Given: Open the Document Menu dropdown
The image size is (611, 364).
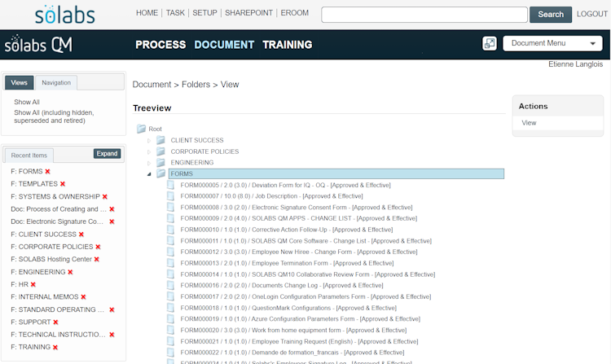Looking at the screenshot, I should (x=552, y=43).
